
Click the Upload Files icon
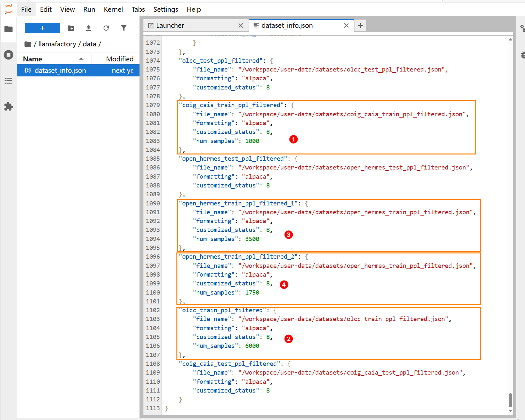click(89, 28)
